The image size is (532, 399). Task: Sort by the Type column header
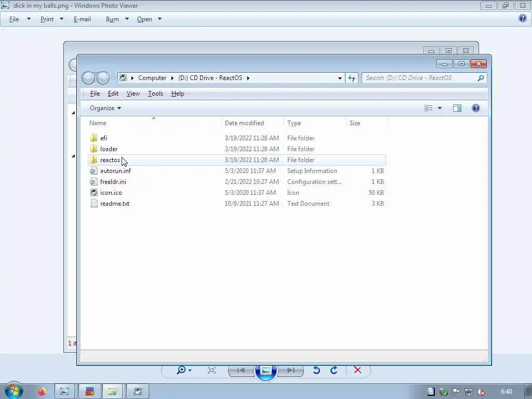click(314, 123)
